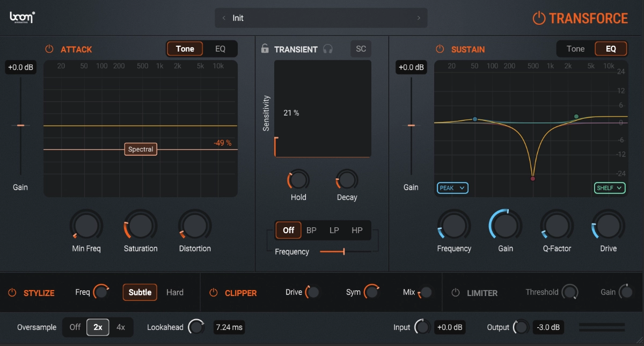Image resolution: width=644 pixels, height=346 pixels.
Task: Click the red EQ node at 500 Hz
Action: point(533,178)
